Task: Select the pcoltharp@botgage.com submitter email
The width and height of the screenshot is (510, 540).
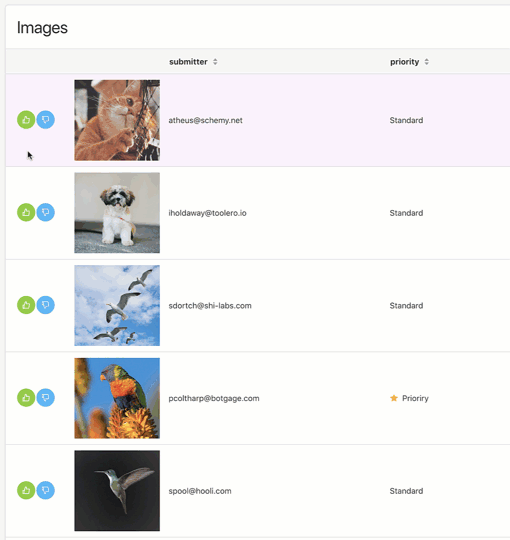Action: coord(214,398)
